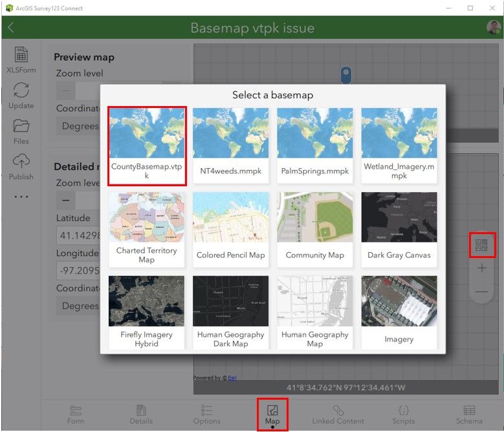The width and height of the screenshot is (504, 432).
Task: Choose the Imagery basemap
Action: tap(399, 312)
